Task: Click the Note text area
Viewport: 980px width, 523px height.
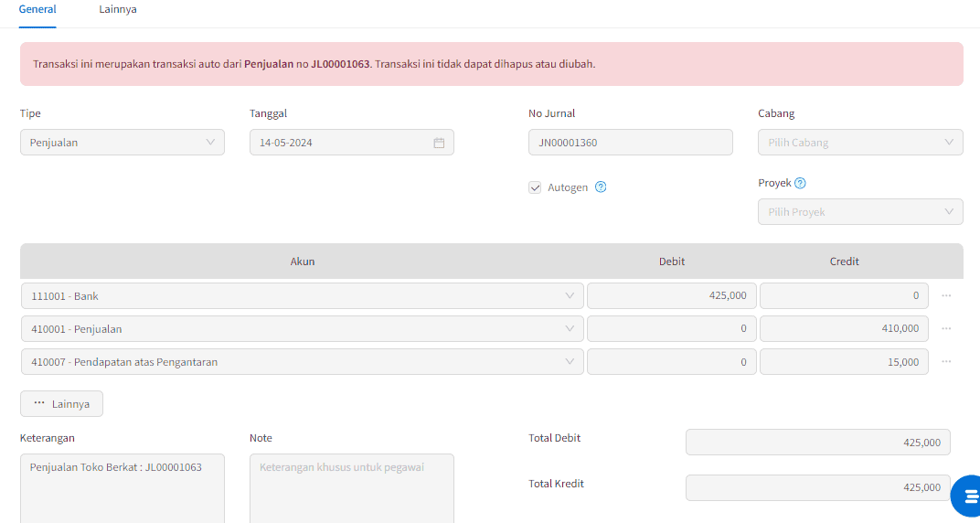Action: click(352, 488)
